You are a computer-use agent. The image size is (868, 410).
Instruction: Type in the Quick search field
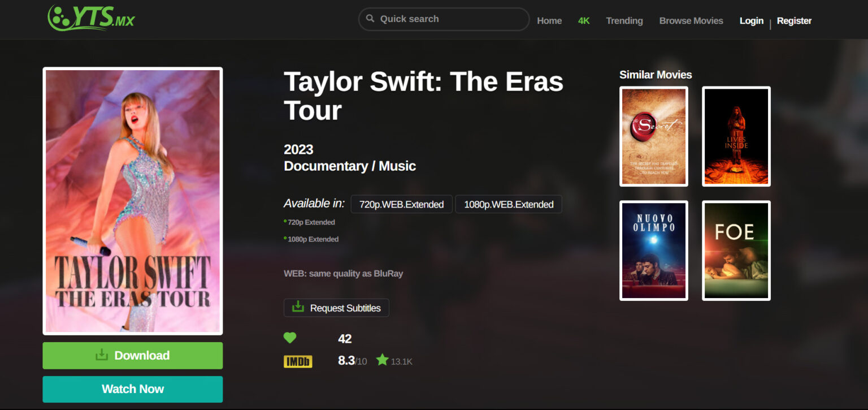click(x=449, y=19)
